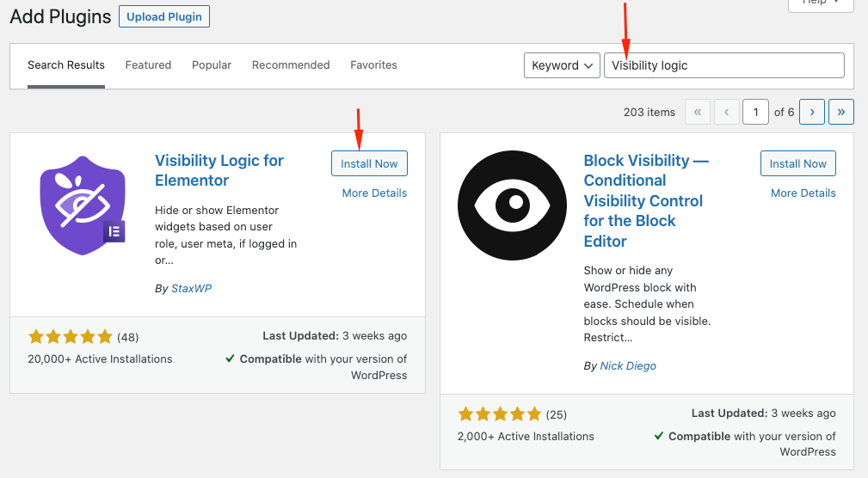Viewport: 868px width, 478px height.
Task: Click the Elementor plugin description text
Action: pyautogui.click(x=226, y=235)
